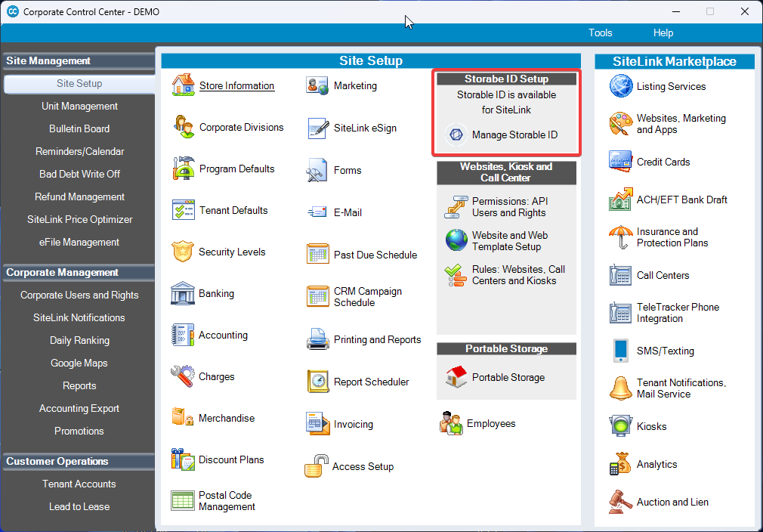Click the CRM Campaign Schedule icon
The height and width of the screenshot is (532, 763).
point(317,297)
